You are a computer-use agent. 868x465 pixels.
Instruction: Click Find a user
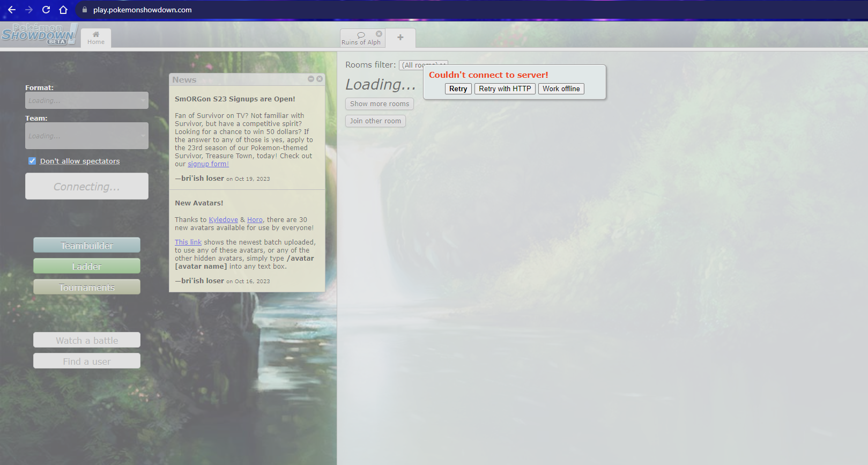coord(87,361)
